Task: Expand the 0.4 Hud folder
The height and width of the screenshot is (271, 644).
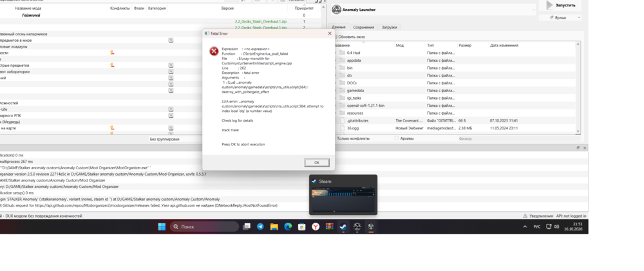Action: [x=335, y=53]
